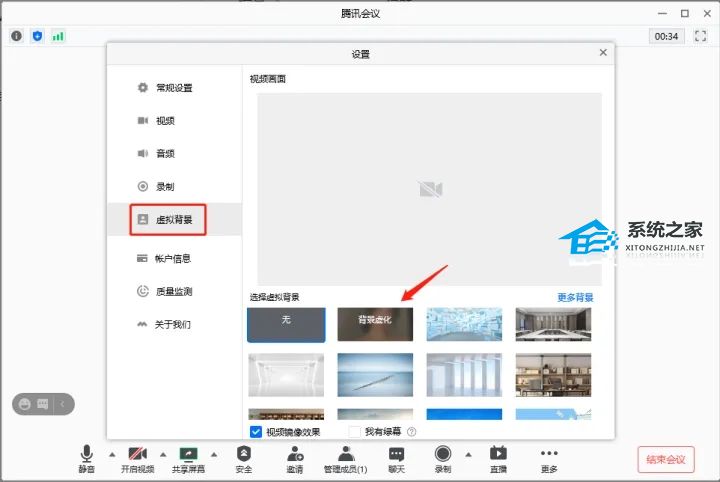720x482 pixels.
Task: Open the 安全 security menu
Action: [x=244, y=459]
